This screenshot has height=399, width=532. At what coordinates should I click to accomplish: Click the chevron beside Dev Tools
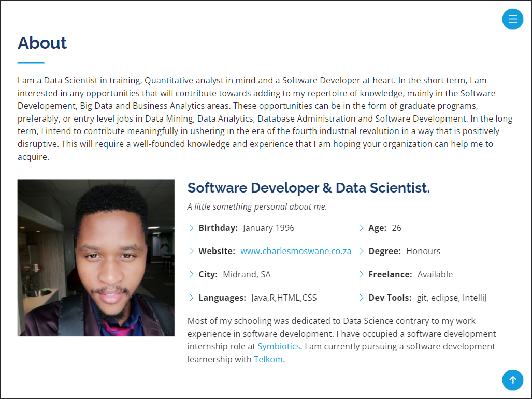[x=362, y=298]
